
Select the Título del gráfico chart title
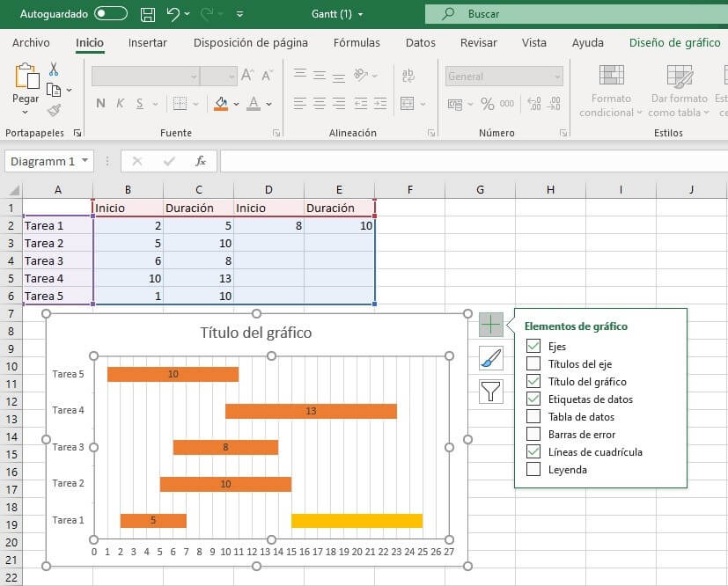tap(256, 333)
